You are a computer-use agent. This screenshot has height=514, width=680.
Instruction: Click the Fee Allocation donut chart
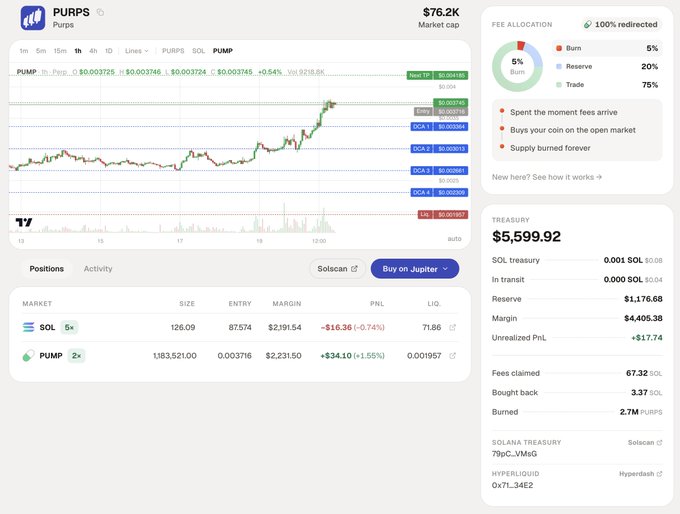pos(517,66)
